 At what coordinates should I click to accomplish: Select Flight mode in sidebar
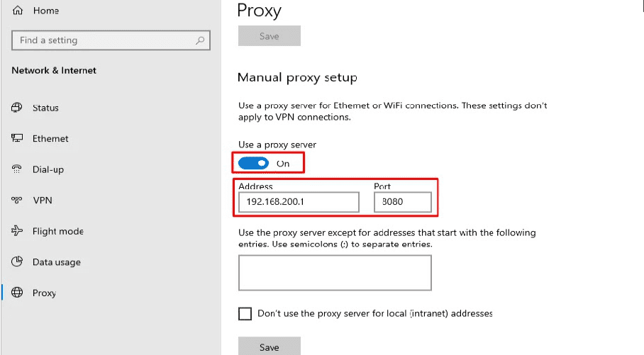click(x=57, y=231)
